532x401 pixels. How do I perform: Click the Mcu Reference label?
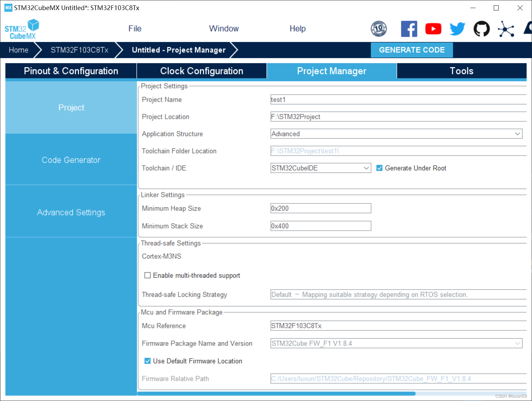click(x=164, y=326)
